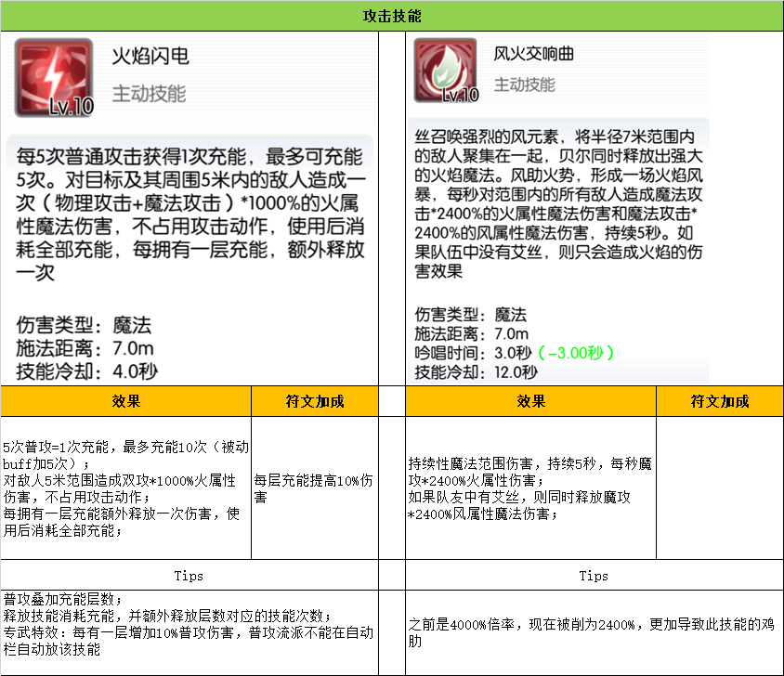Click the 风火交响曲 description starting 丝召唤强烈的风元素
The height and width of the screenshot is (676, 784).
pyautogui.click(x=558, y=203)
